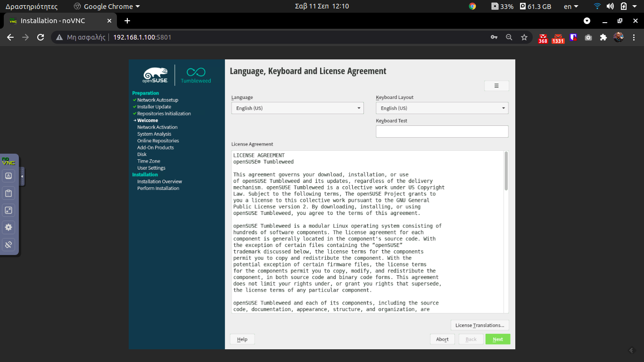644x362 pixels.
Task: Show the noVNC extra keys panel
Action: pyautogui.click(x=8, y=176)
